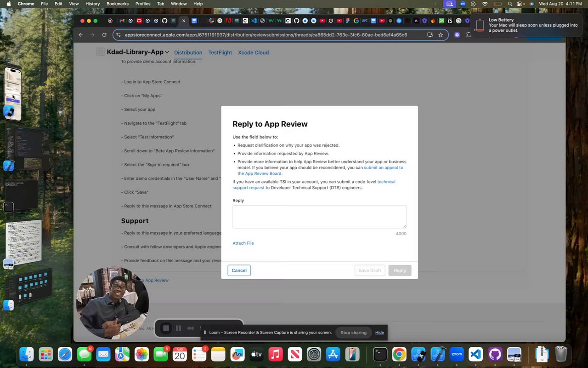
Task: Open the Gmail tab in Chrome
Action: click(122, 21)
